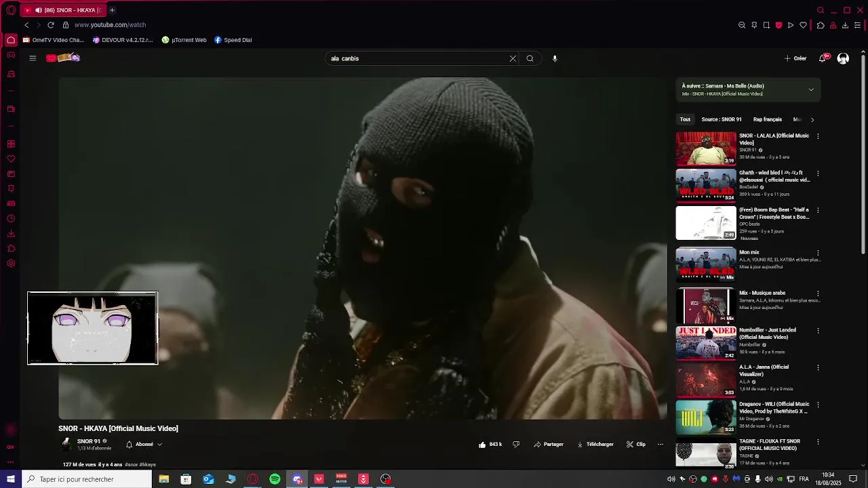Open the account avatar menu
Image resolution: width=868 pixels, height=488 pixels.
click(843, 58)
